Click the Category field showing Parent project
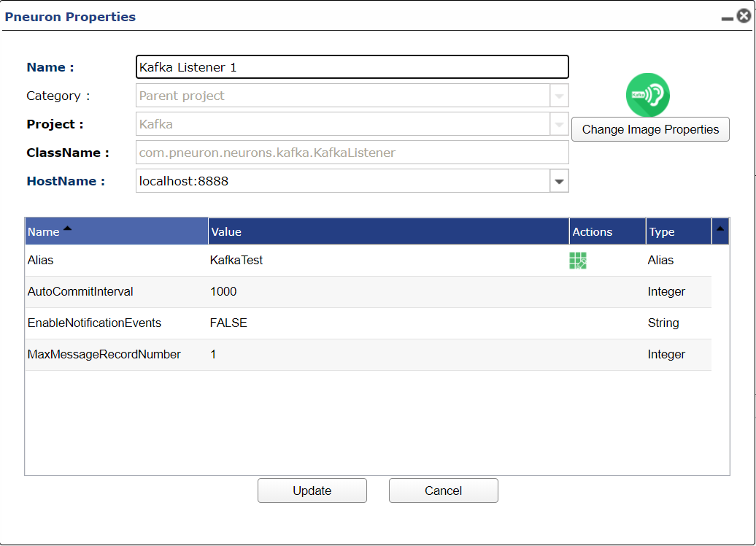 point(343,96)
